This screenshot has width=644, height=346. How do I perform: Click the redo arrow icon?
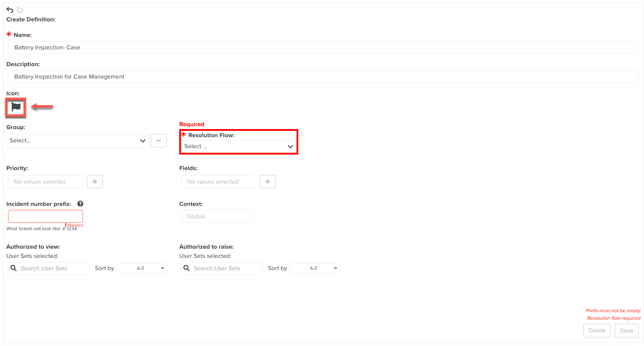click(20, 10)
